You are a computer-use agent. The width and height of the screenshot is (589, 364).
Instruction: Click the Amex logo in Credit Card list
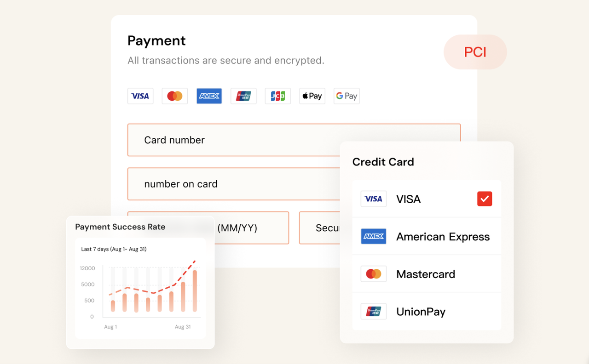[x=373, y=237]
